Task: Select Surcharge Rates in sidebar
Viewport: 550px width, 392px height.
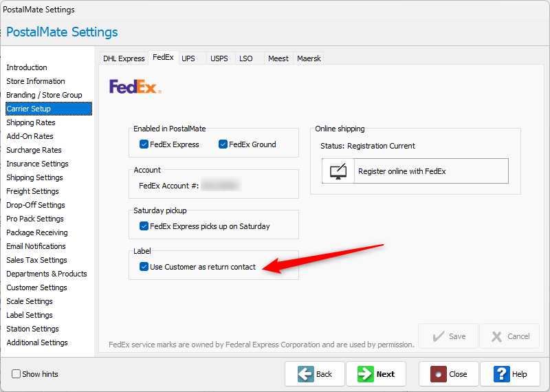Action: (x=34, y=150)
